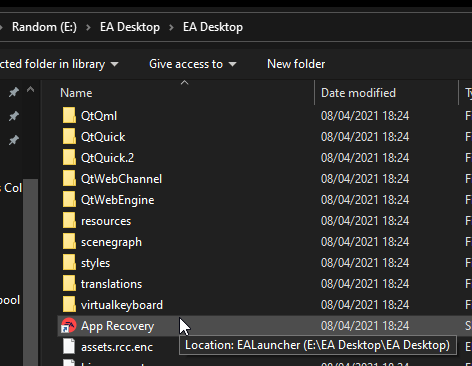The width and height of the screenshot is (472, 366).
Task: Select the virtualkeyboard folder name
Action: [x=122, y=305]
